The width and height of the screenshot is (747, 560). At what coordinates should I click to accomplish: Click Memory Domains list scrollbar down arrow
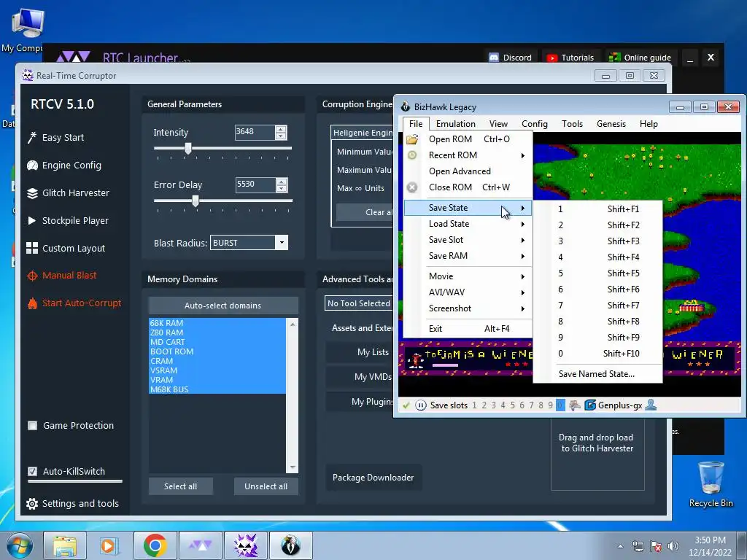(x=293, y=467)
